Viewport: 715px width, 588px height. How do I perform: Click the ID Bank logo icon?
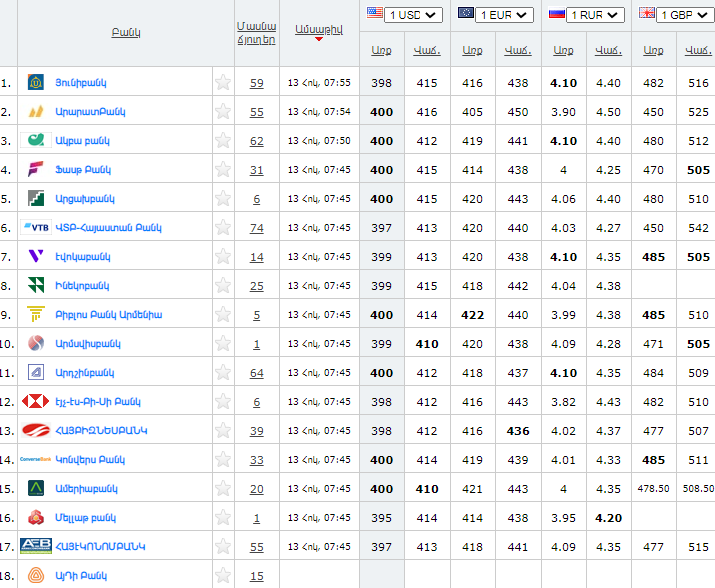[x=36, y=575]
